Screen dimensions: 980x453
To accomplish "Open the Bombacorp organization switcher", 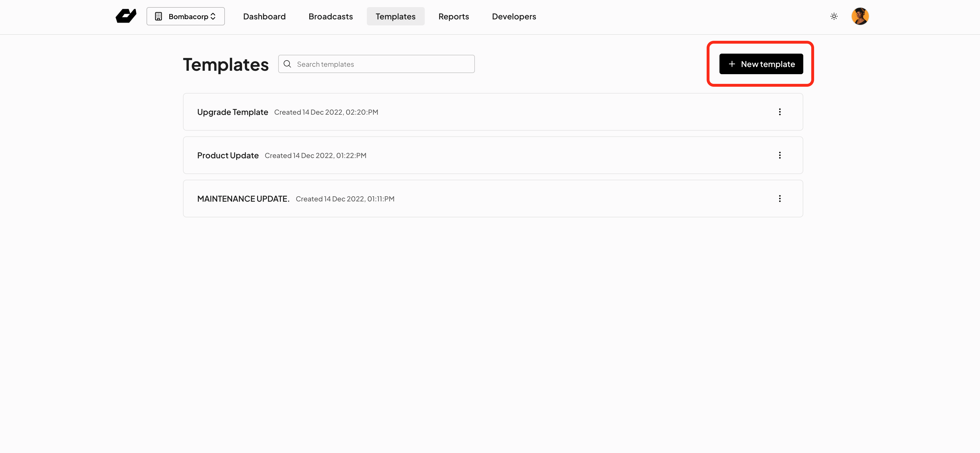I will [x=185, y=16].
